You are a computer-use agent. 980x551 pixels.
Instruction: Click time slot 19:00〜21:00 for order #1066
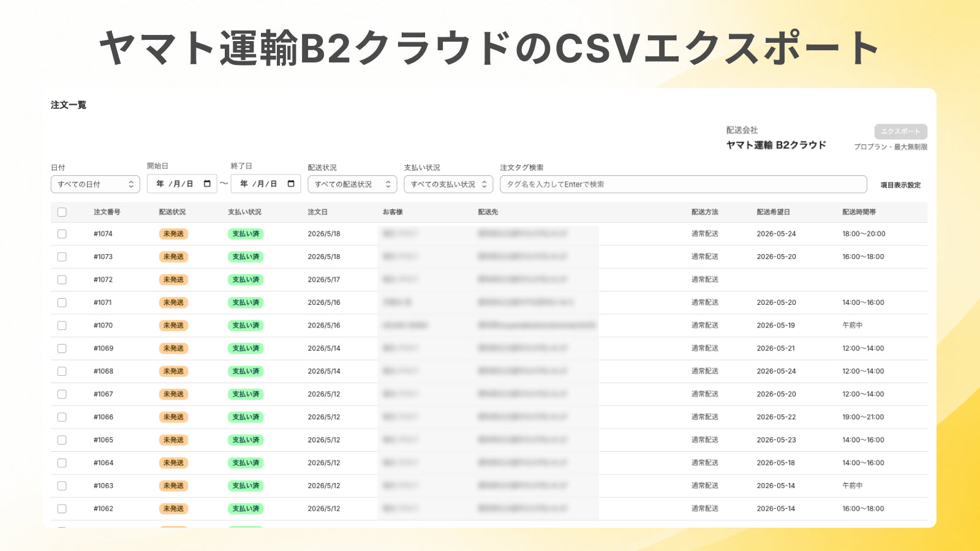(864, 417)
